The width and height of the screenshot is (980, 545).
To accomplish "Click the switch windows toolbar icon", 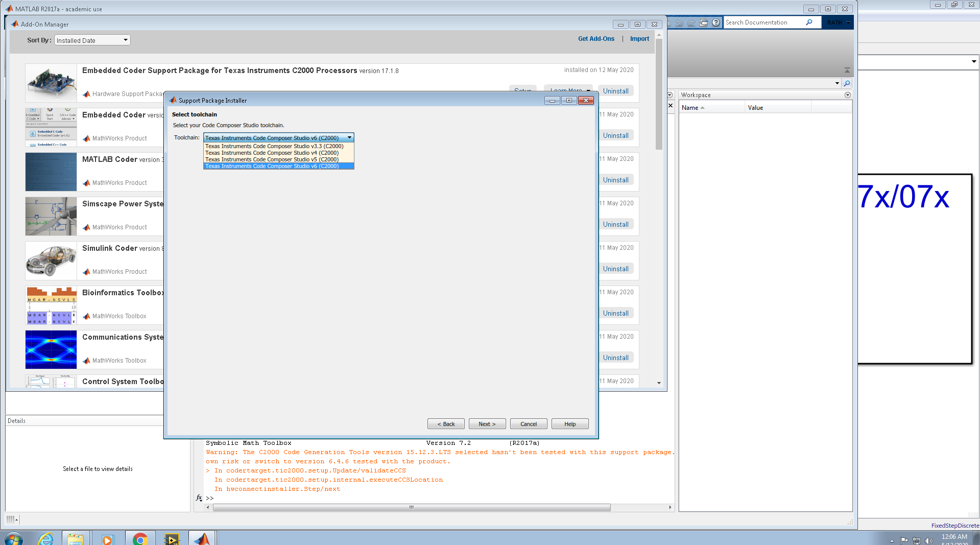I will tap(704, 22).
